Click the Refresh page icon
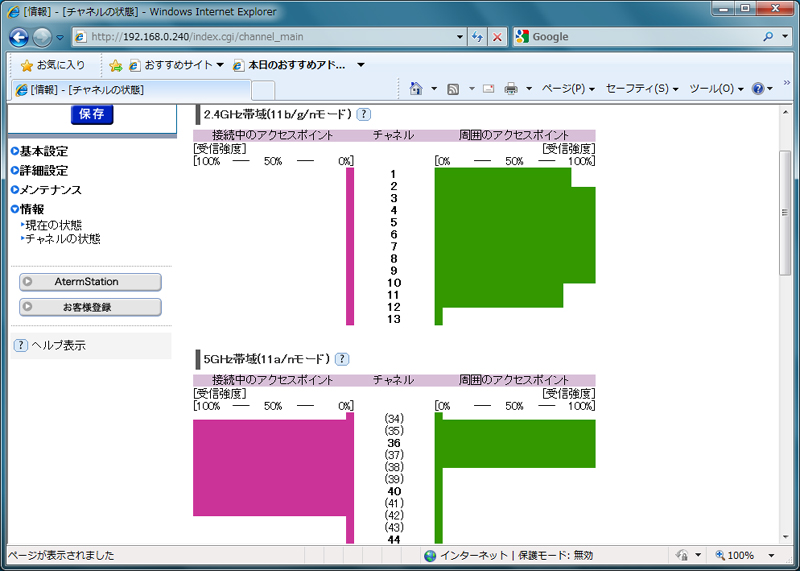800x571 pixels. click(x=478, y=37)
